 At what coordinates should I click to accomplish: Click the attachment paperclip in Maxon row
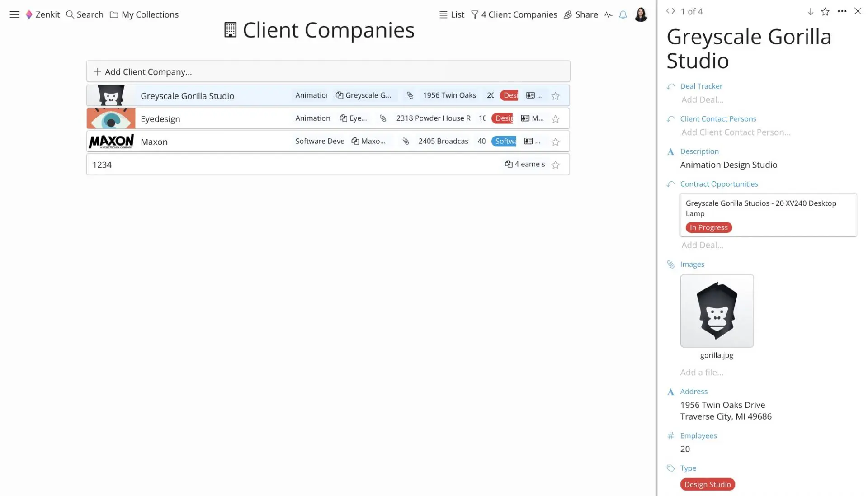tap(406, 142)
